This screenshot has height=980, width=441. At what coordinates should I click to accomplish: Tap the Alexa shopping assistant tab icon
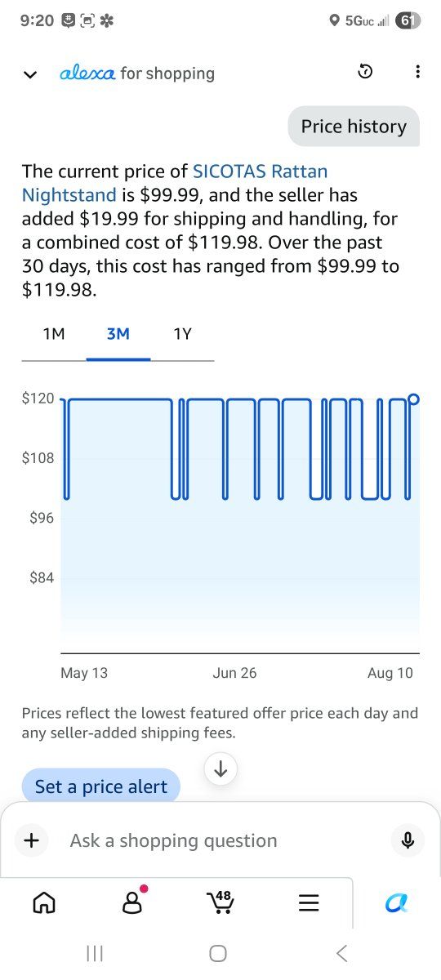(x=396, y=902)
